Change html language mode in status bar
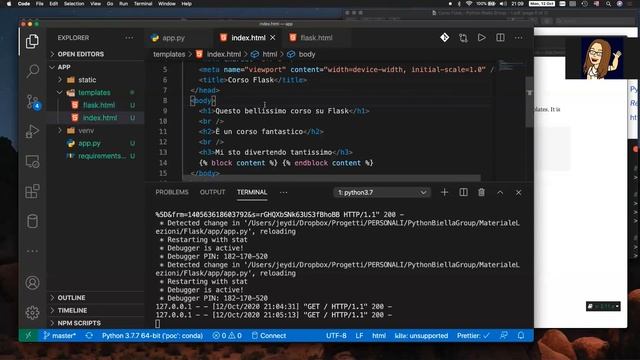 [379, 336]
